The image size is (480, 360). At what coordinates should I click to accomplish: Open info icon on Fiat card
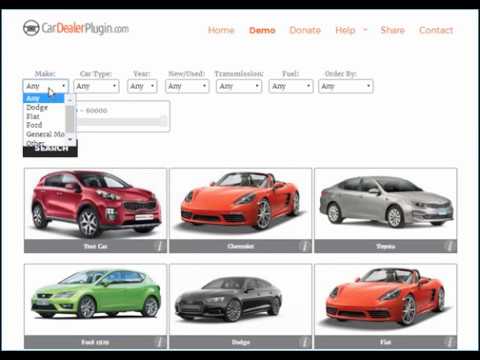click(450, 342)
